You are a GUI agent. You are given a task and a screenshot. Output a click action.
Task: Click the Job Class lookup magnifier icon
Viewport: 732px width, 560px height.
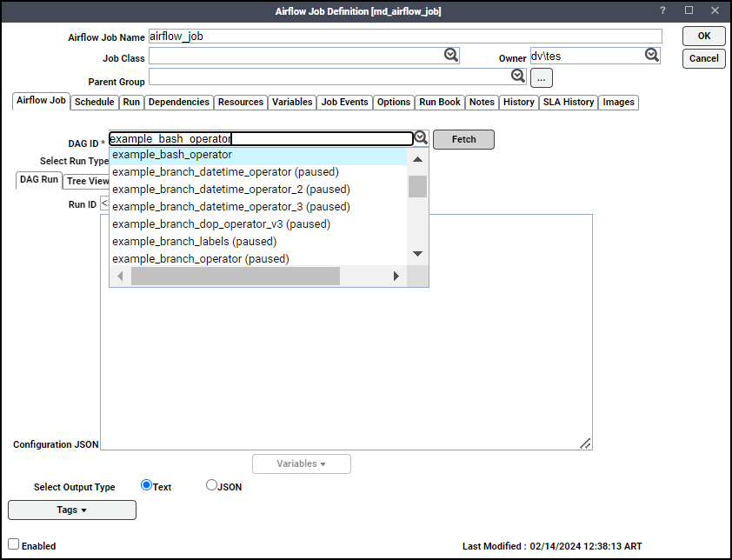[451, 55]
